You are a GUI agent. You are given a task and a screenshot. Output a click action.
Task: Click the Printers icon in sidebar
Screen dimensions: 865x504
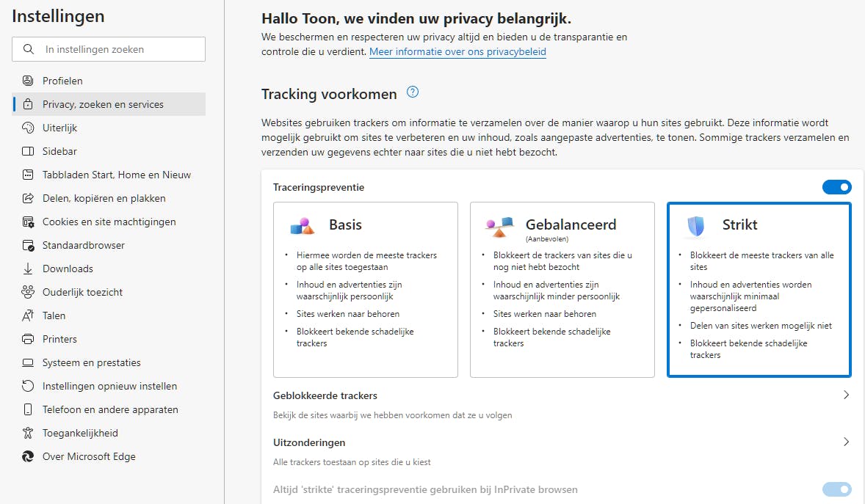point(29,339)
